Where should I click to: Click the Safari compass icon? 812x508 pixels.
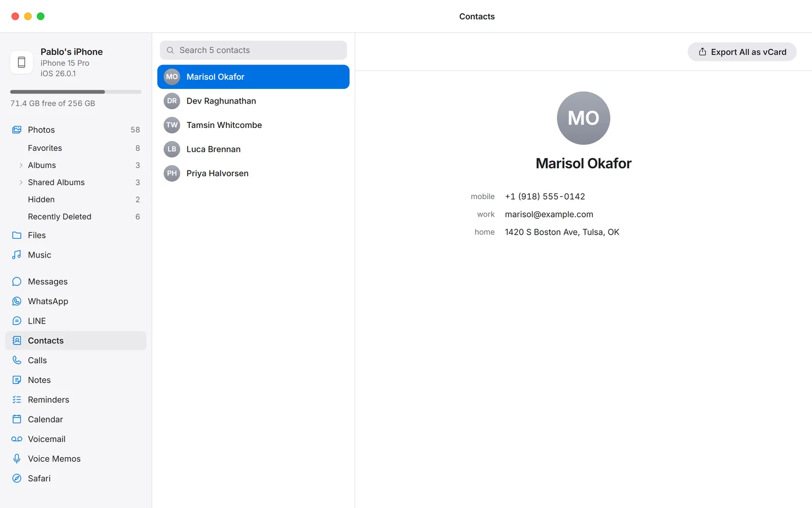[x=17, y=479]
